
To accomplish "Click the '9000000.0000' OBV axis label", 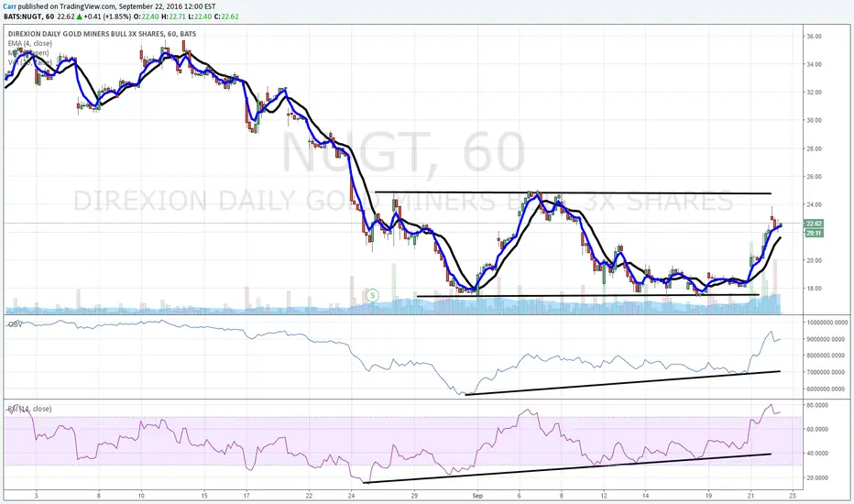I will point(827,339).
